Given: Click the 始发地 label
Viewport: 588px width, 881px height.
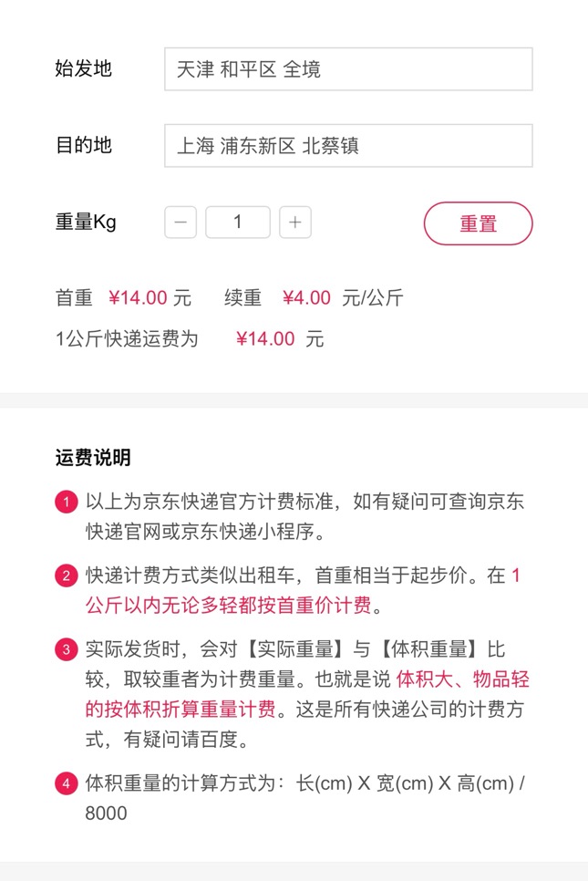Looking at the screenshot, I should point(84,68).
